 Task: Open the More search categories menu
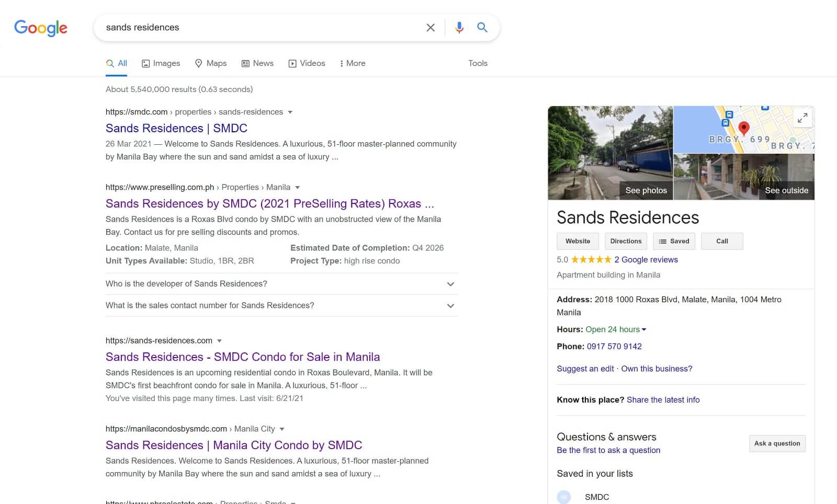tap(353, 63)
